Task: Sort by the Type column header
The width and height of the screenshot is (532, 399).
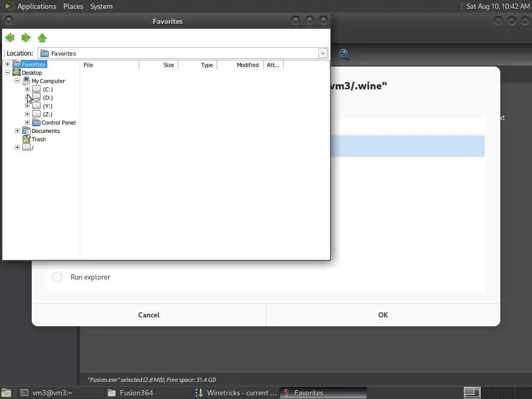Action: (x=197, y=65)
